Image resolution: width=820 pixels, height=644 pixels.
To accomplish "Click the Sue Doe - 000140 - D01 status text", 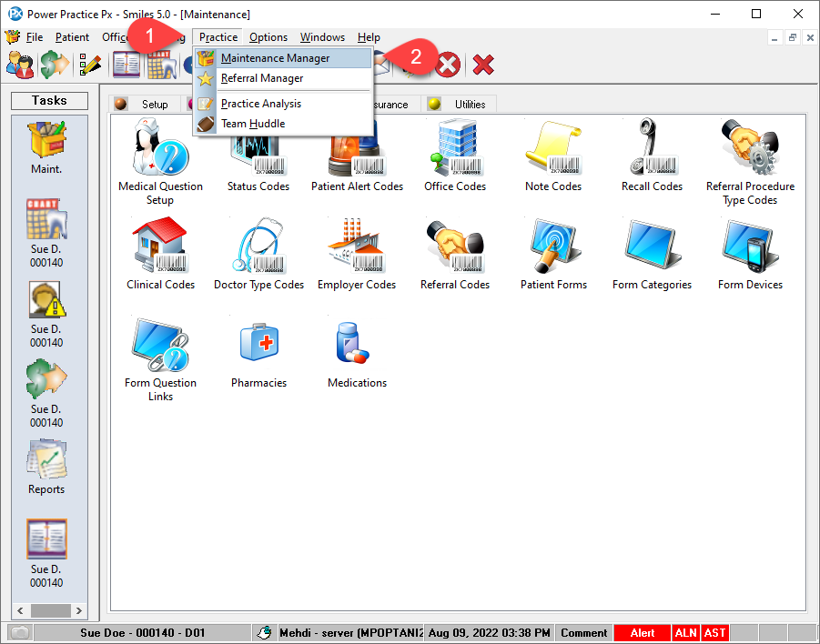I will pyautogui.click(x=143, y=633).
